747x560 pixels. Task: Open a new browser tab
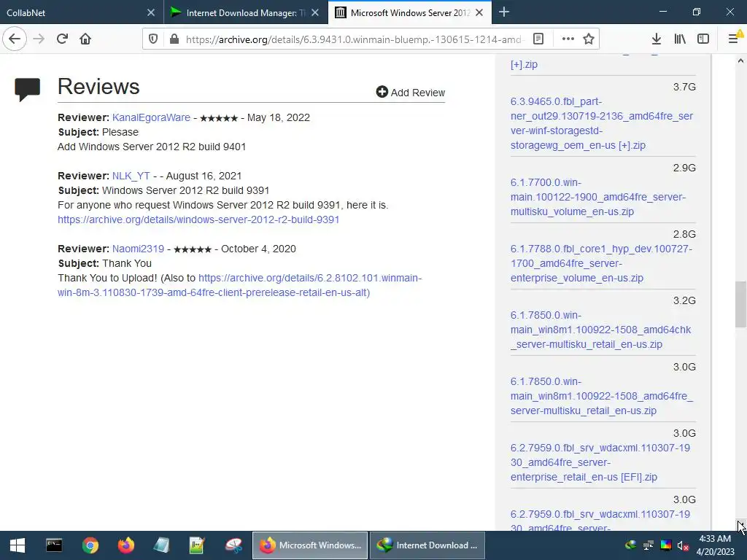pos(504,12)
